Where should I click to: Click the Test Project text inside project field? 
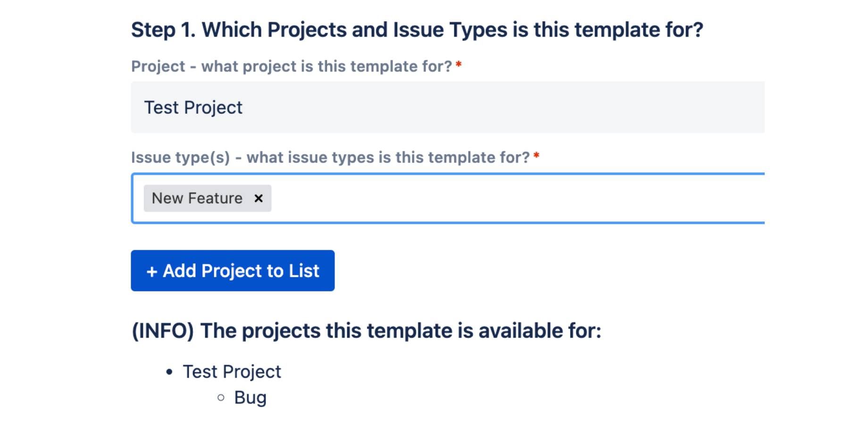(x=193, y=108)
